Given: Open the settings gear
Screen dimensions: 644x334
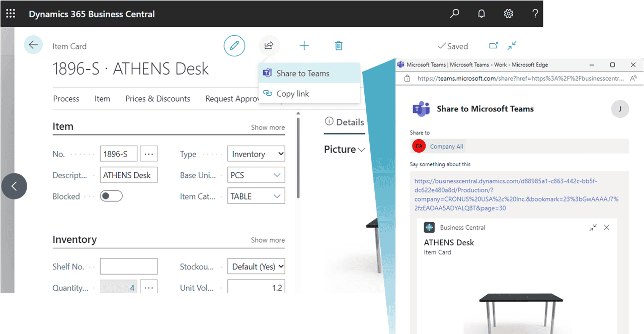Looking at the screenshot, I should (508, 14).
